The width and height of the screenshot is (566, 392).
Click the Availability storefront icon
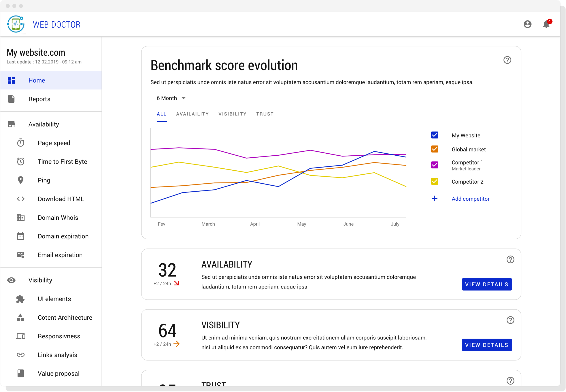click(11, 124)
